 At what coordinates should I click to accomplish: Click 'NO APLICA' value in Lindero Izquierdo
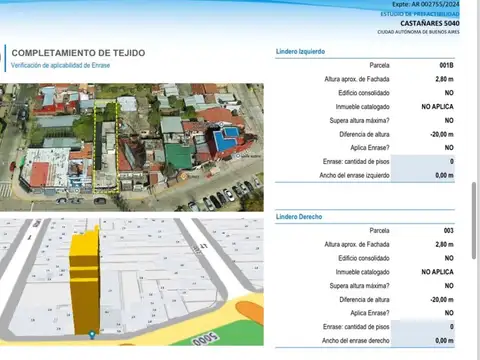pyautogui.click(x=437, y=107)
